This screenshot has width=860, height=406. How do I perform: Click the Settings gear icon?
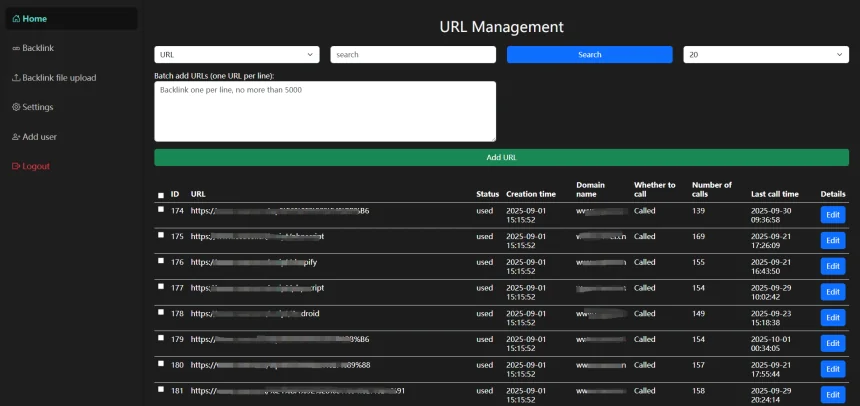tap(16, 107)
